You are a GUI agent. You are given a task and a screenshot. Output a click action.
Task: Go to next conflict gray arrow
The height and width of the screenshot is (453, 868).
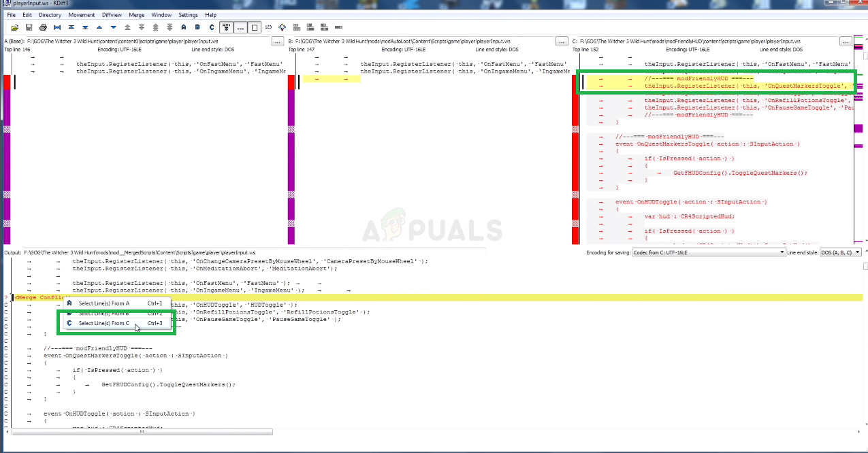(142, 27)
